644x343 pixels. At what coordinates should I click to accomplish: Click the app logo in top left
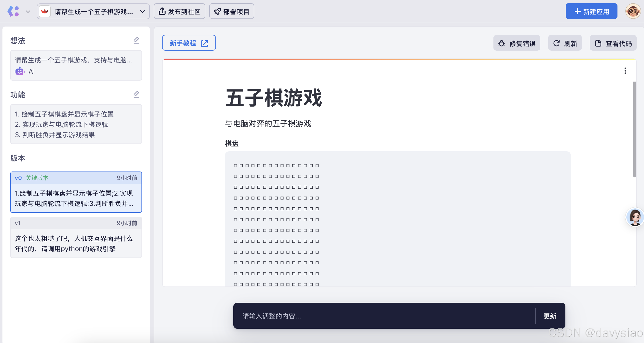(x=14, y=11)
